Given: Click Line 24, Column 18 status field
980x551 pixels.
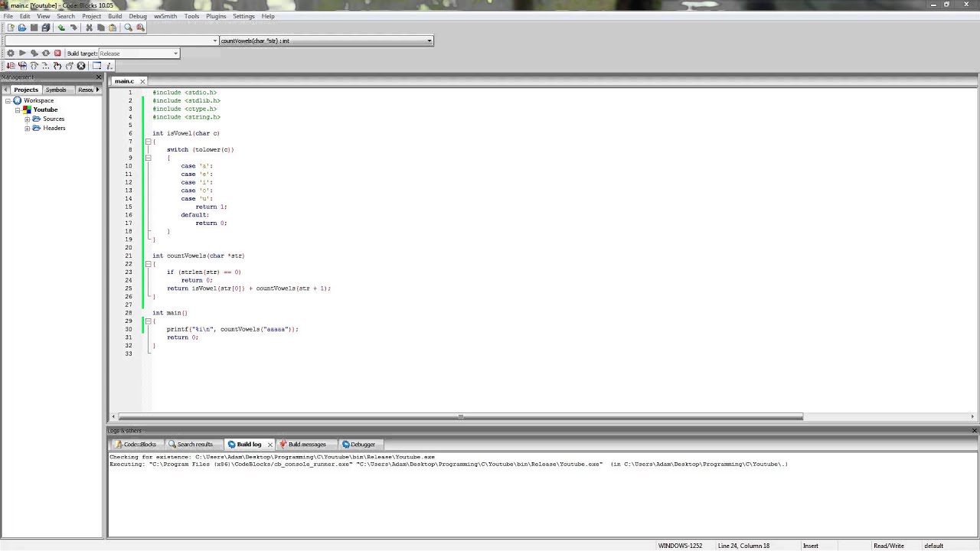Looking at the screenshot, I should (743, 546).
